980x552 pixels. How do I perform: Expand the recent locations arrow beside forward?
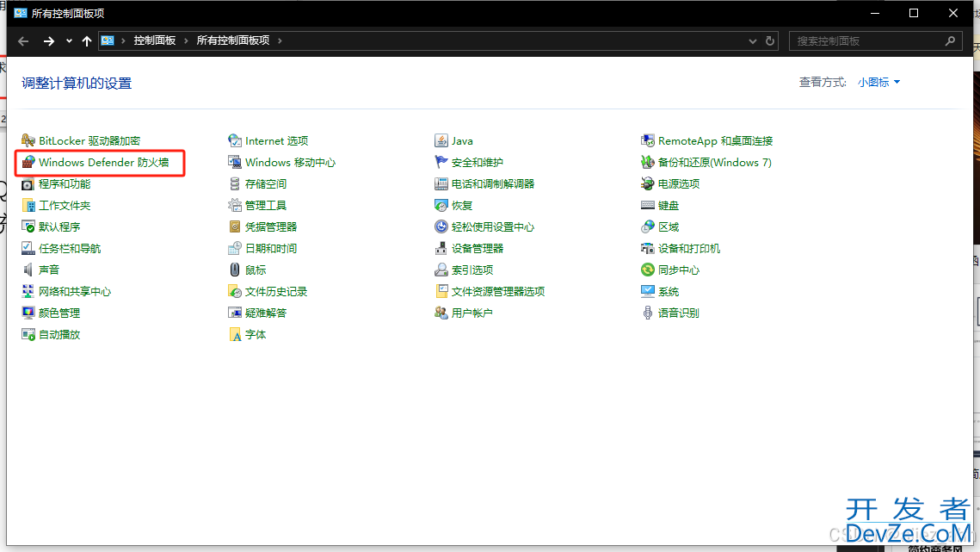69,40
